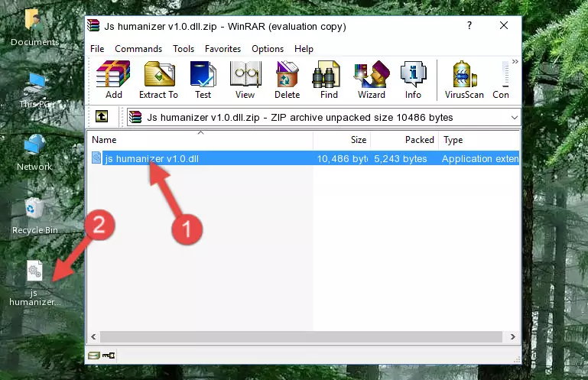
Task: Go up one folder level
Action: [x=102, y=117]
